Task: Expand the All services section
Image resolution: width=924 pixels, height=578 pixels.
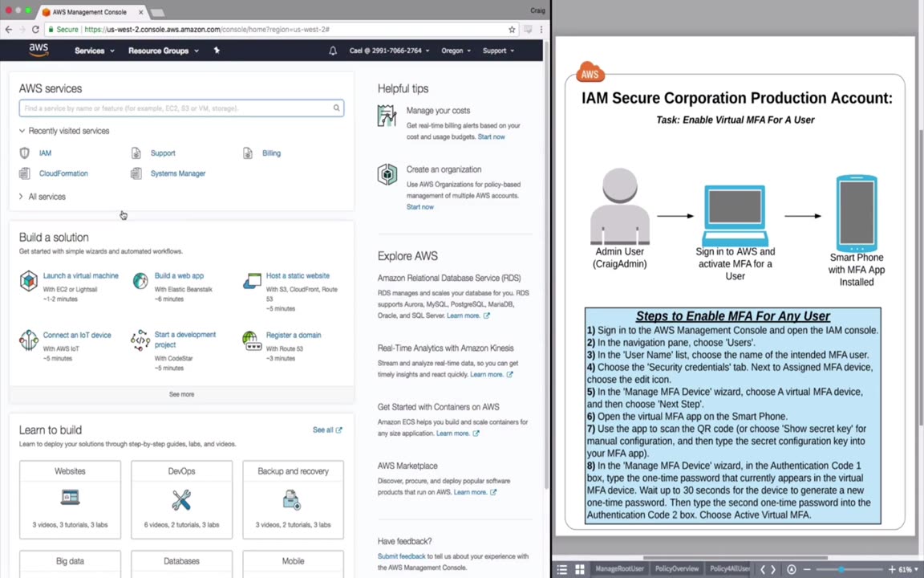Action: (x=43, y=197)
